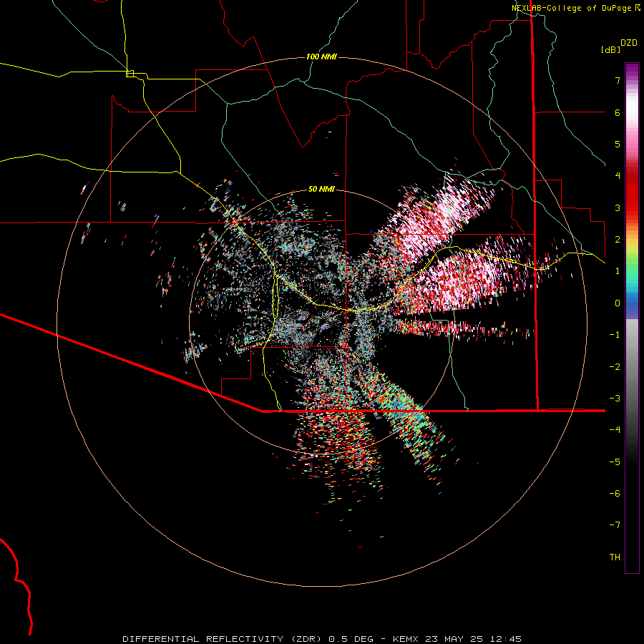Screen dimensions: 644x644
Task: Click the DZD legend title
Action: coord(629,43)
